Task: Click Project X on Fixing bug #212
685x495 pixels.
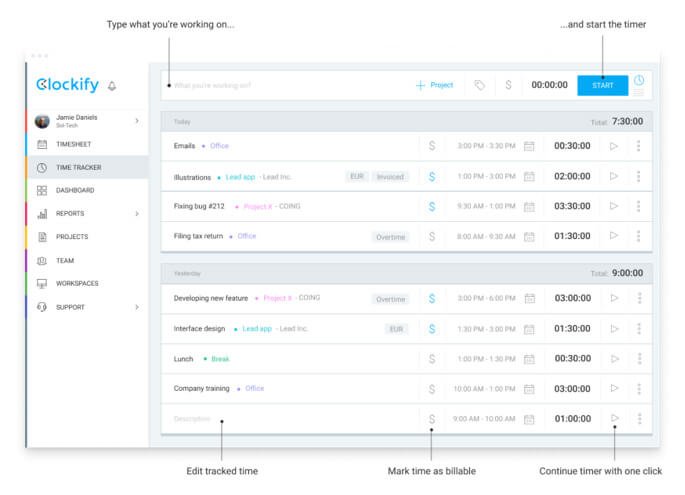Action: click(x=258, y=207)
